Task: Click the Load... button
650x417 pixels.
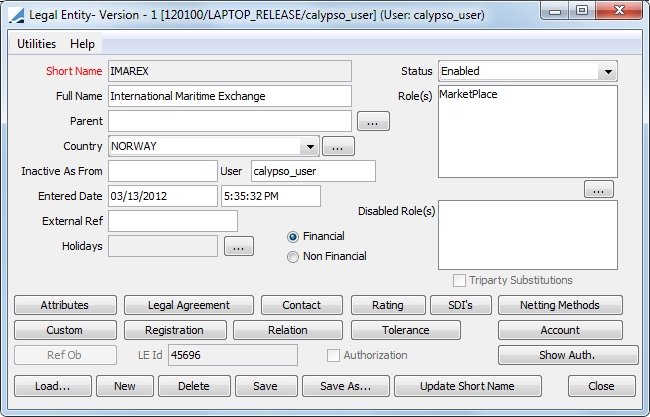Action: 53,386
